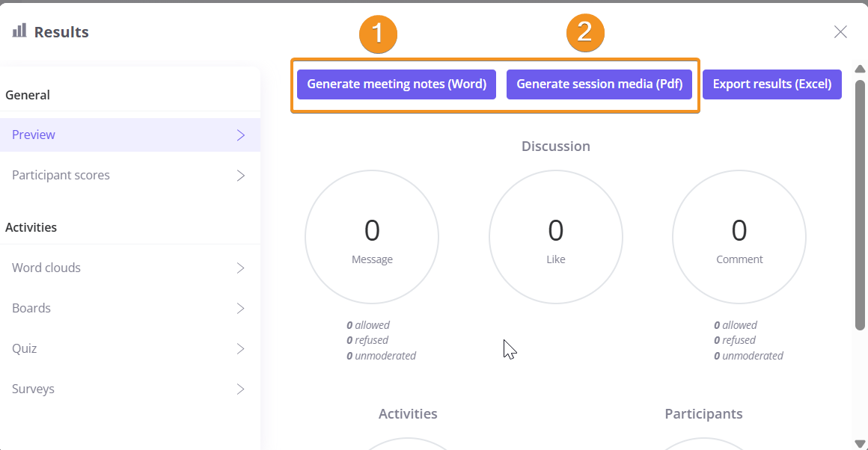Expand Participant scores chevron arrow
Viewport: 868px width, 450px height.
tap(241, 176)
